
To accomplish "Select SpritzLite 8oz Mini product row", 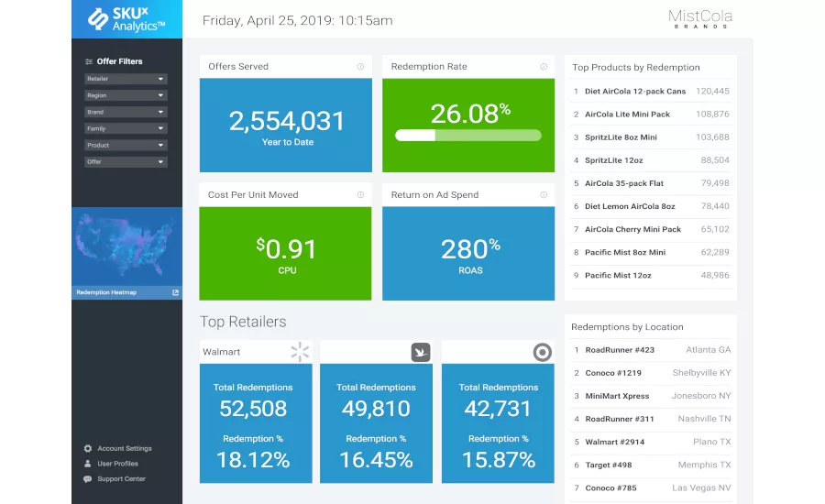I will pos(652,137).
